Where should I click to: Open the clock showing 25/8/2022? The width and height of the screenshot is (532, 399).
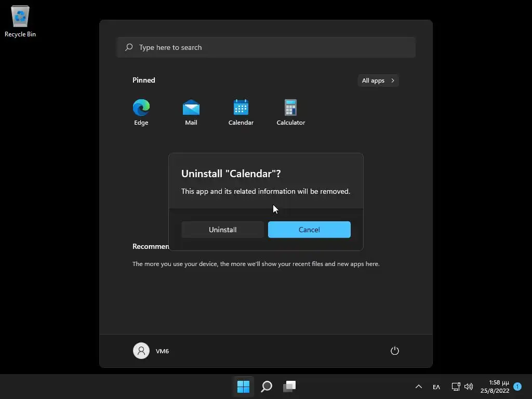495,387
